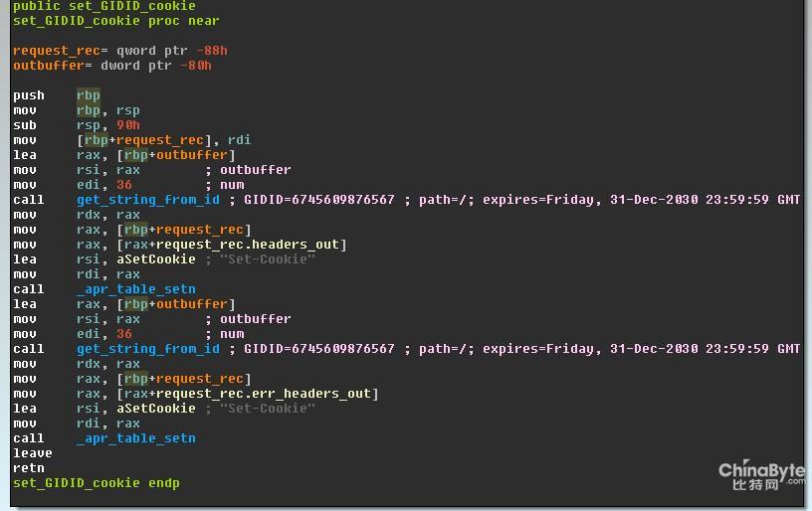This screenshot has width=812, height=511.
Task: Click aSetCookie below headers_out line
Action: [156, 259]
